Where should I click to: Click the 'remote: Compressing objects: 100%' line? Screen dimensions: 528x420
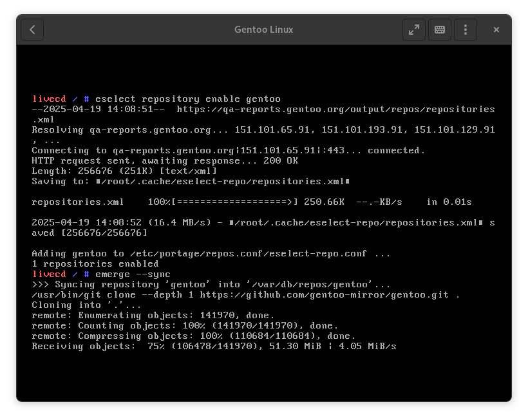click(x=194, y=336)
